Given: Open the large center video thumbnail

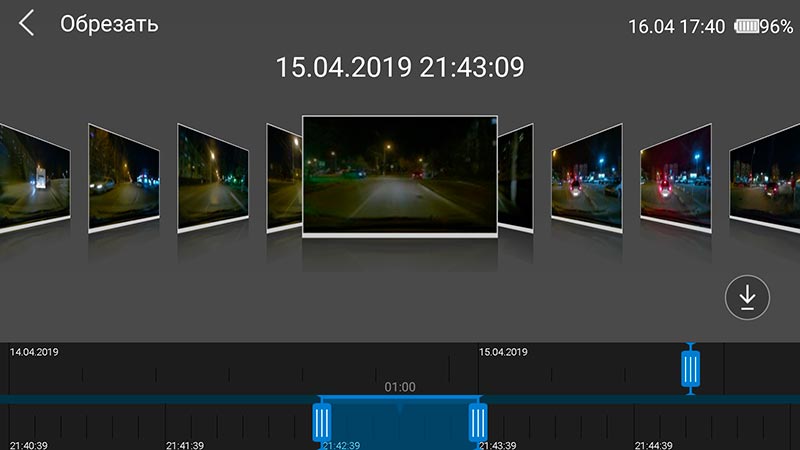Looking at the screenshot, I should (x=400, y=176).
